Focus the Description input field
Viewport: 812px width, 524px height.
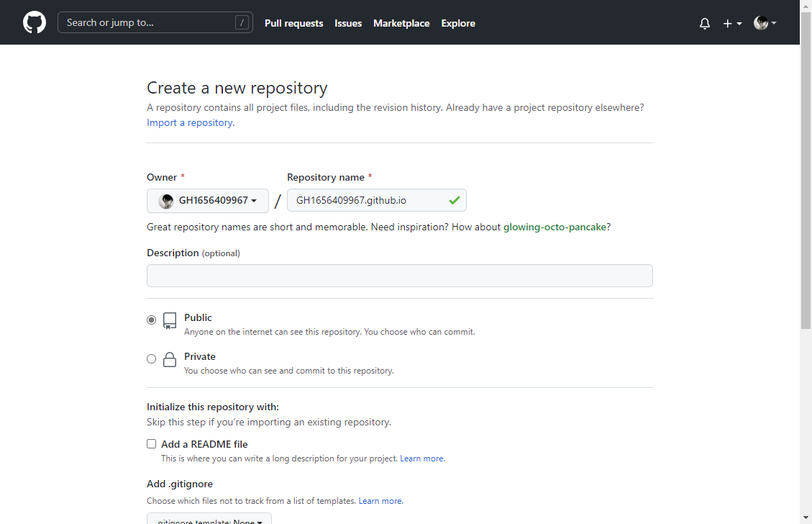[399, 276]
